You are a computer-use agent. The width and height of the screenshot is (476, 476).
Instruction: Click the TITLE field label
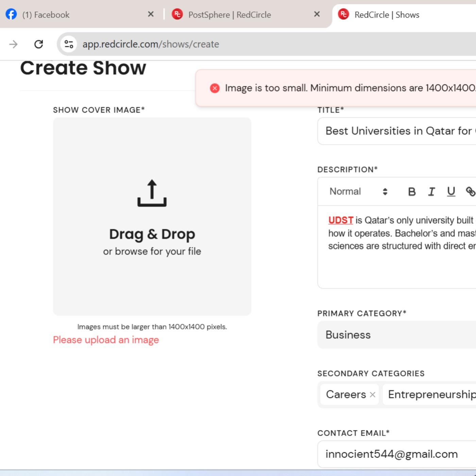tap(330, 110)
